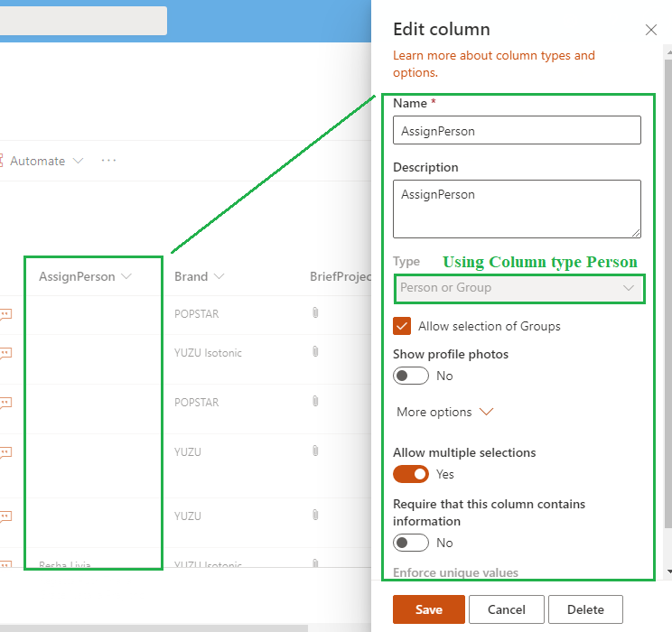Click the Description text area
Screen dimensions: 672x632
pos(517,209)
